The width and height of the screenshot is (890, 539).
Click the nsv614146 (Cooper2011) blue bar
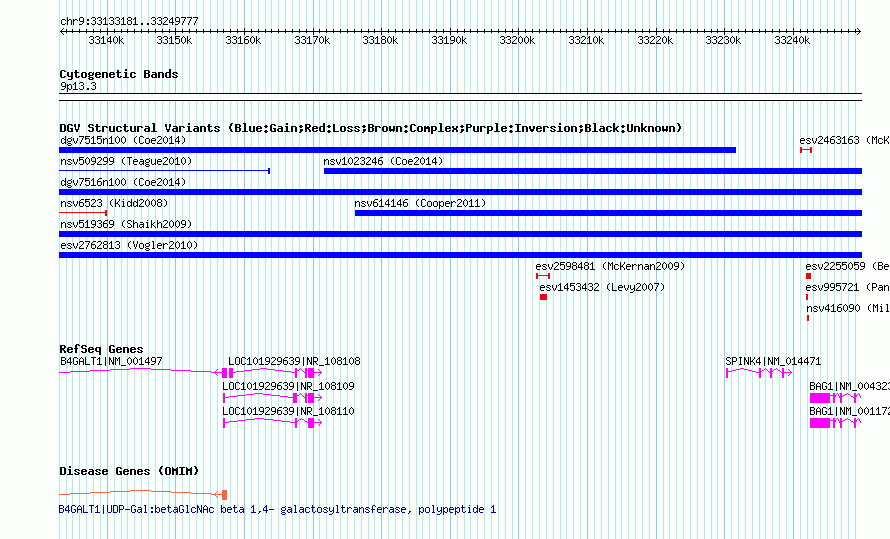pos(608,213)
